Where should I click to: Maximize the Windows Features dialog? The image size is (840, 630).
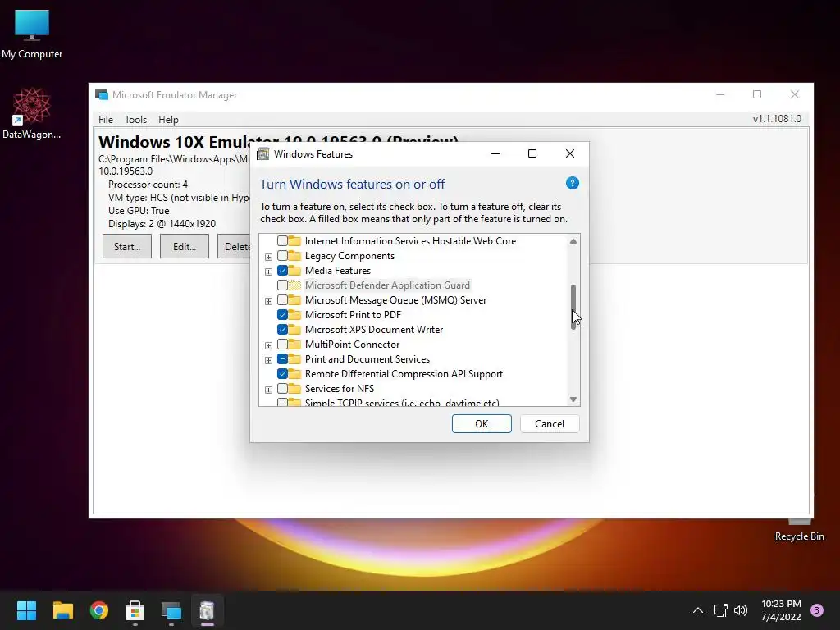(x=532, y=153)
